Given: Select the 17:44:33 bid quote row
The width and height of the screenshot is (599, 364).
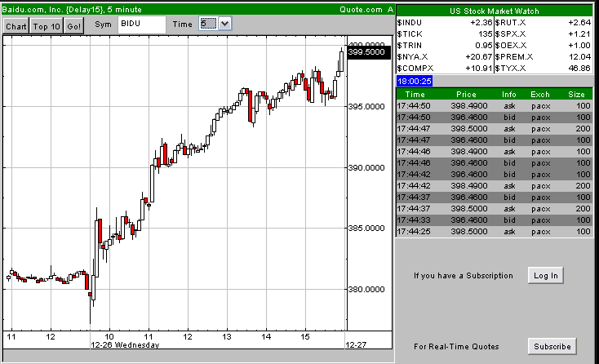Looking at the screenshot, I should (x=495, y=220).
